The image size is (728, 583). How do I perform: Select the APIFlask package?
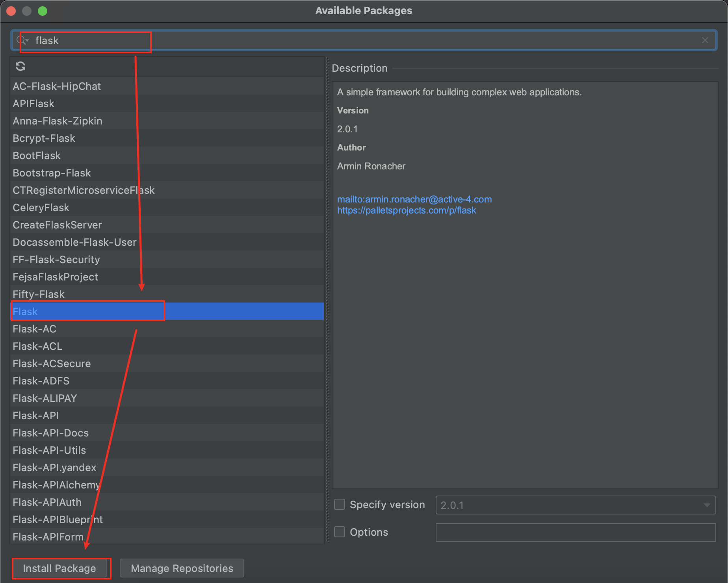click(167, 103)
